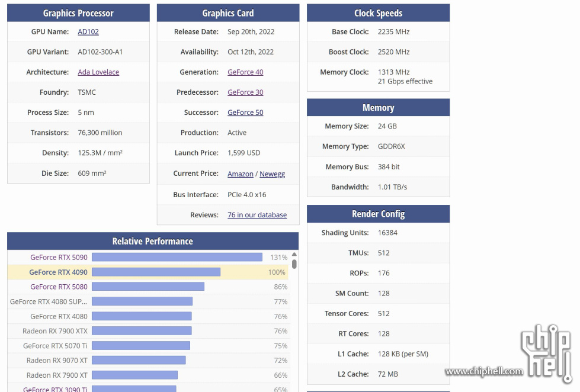580x392 pixels.
Task: Click the GeForce RTX 4080 SUP... entry
Action: [49, 302]
